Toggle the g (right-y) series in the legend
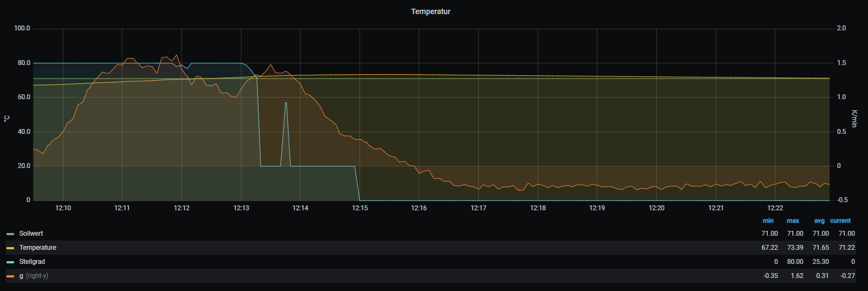The image size is (868, 291). coord(34,276)
